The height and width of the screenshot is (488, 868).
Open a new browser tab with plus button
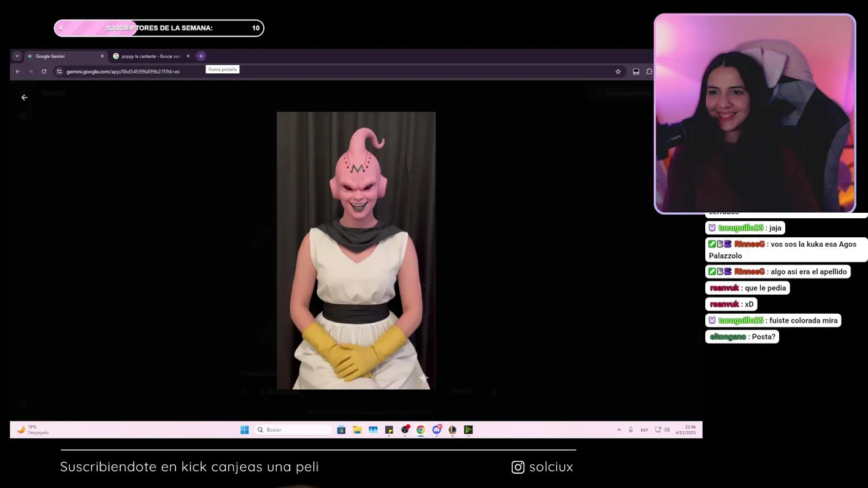click(x=201, y=56)
